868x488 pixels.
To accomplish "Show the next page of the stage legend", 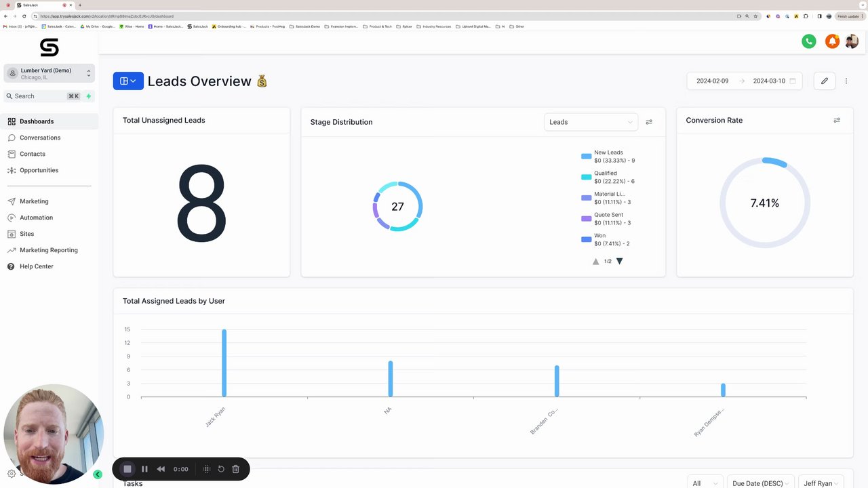I will pos(619,261).
